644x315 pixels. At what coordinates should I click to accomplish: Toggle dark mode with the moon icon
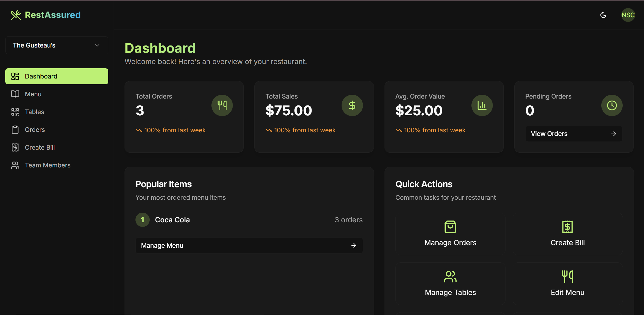point(603,15)
